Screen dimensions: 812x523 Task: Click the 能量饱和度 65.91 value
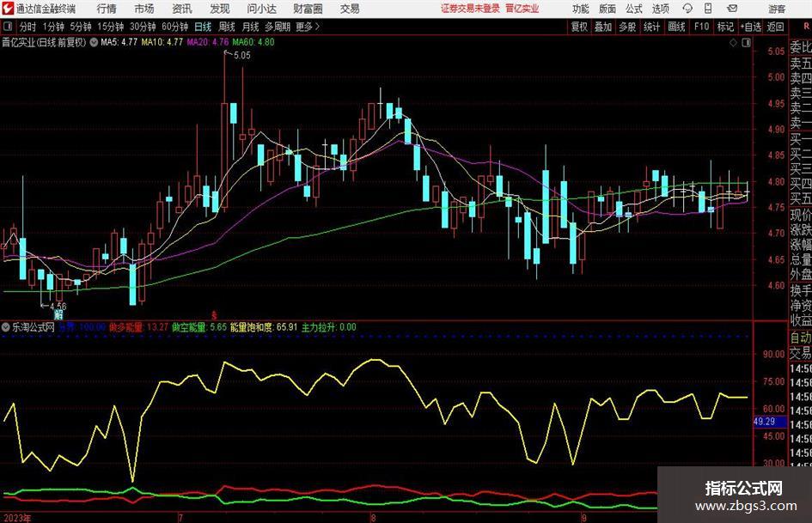coord(264,327)
